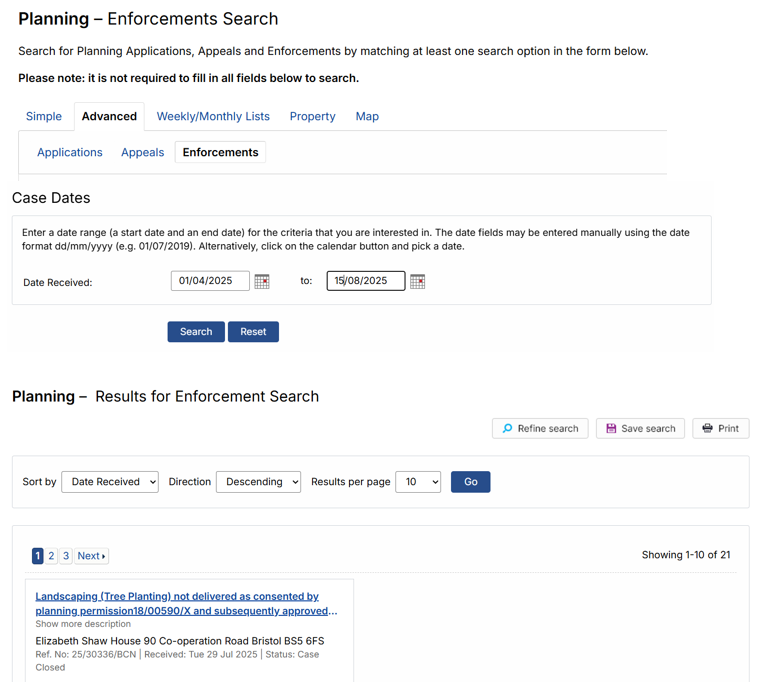The height and width of the screenshot is (686, 762).
Task: Click the Go button to apply sorting
Action: point(470,482)
